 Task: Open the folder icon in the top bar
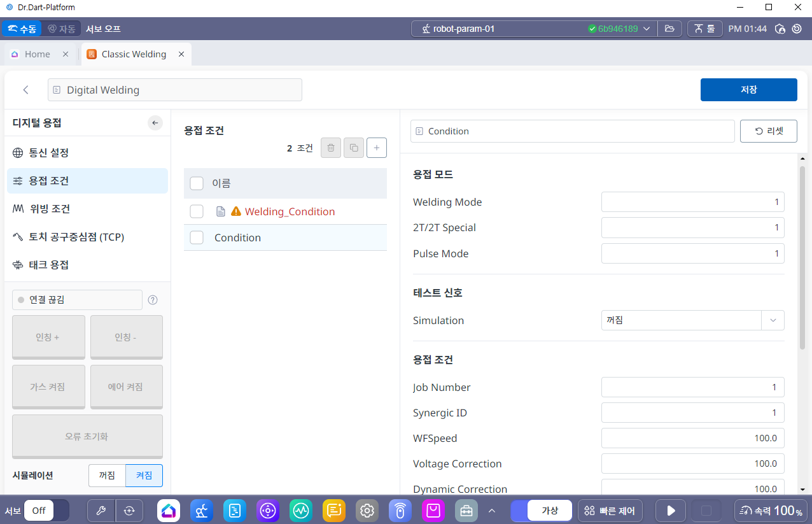tap(669, 29)
